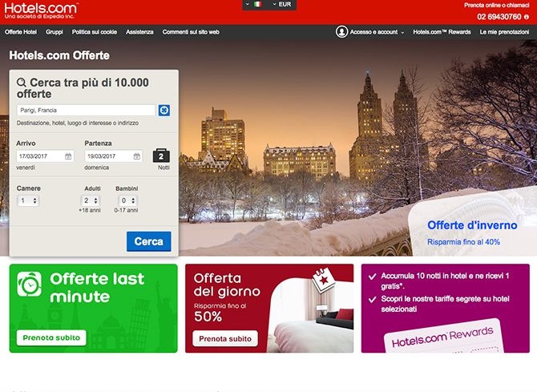This screenshot has height=392, width=537.
Task: Open the Camere number dropdown
Action: tap(28, 200)
